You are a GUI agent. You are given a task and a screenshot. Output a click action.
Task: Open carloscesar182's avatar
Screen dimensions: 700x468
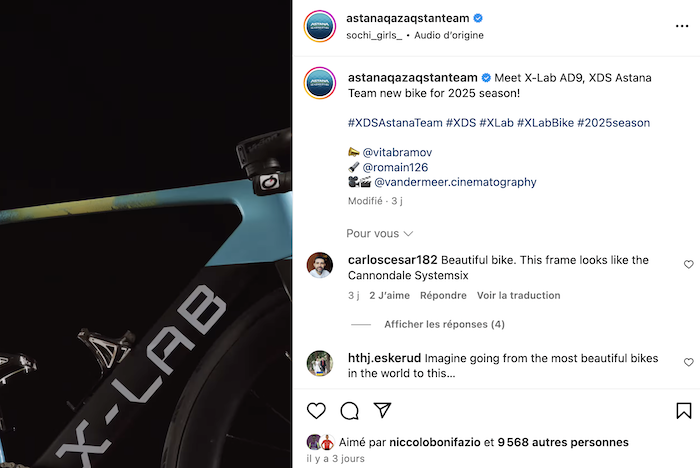click(x=320, y=265)
